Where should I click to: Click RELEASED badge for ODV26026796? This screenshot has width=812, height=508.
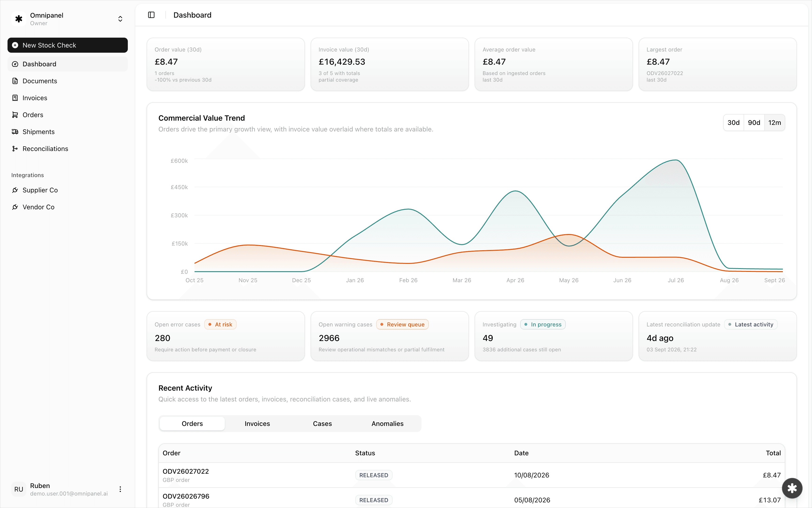pos(373,500)
